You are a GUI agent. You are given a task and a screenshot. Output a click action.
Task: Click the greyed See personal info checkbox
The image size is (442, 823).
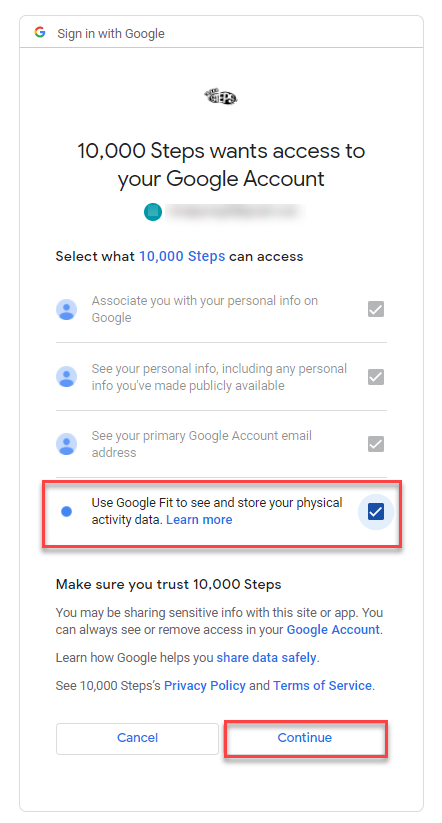coord(376,376)
